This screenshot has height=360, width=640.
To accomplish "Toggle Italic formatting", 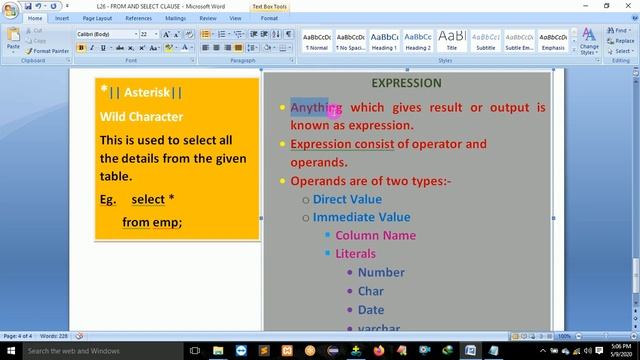I will tap(92, 48).
